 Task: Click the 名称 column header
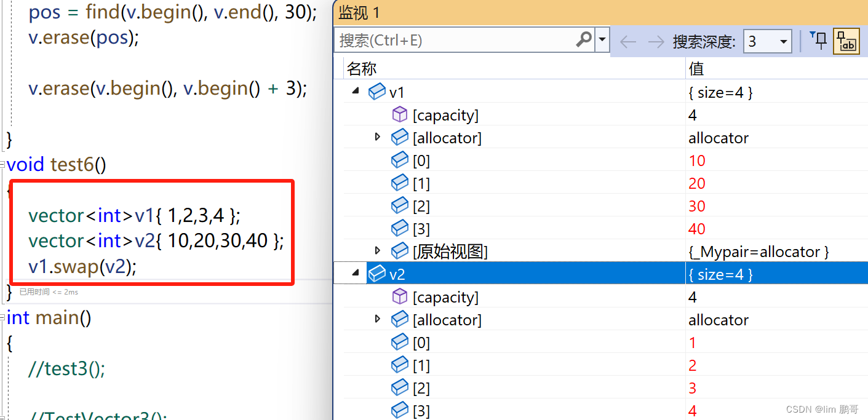362,68
